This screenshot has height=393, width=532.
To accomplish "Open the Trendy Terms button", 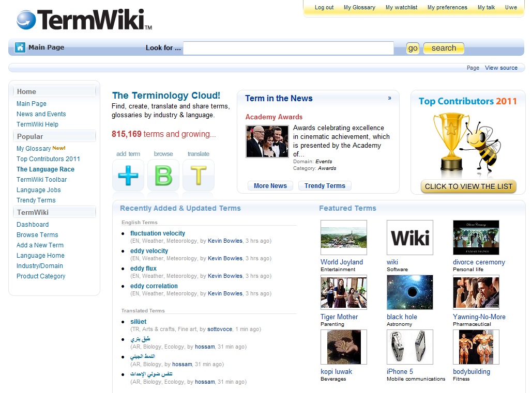I will pos(325,186).
